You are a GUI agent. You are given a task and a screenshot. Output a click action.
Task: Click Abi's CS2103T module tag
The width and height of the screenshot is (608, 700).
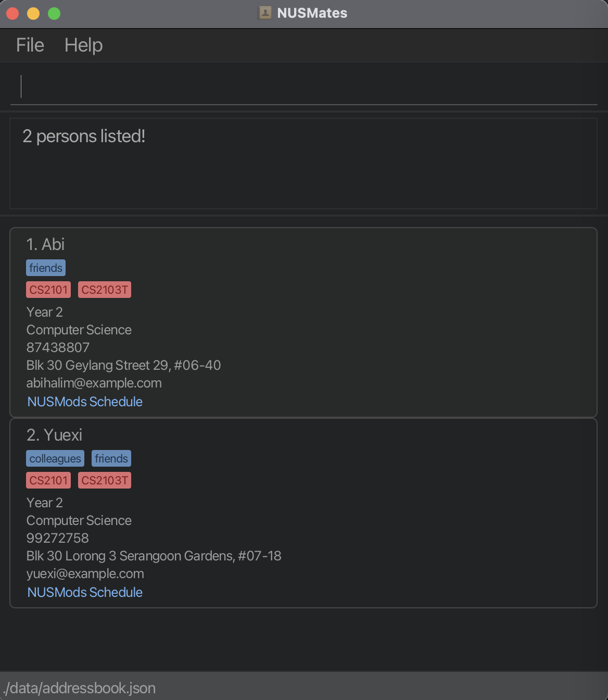[x=105, y=290]
